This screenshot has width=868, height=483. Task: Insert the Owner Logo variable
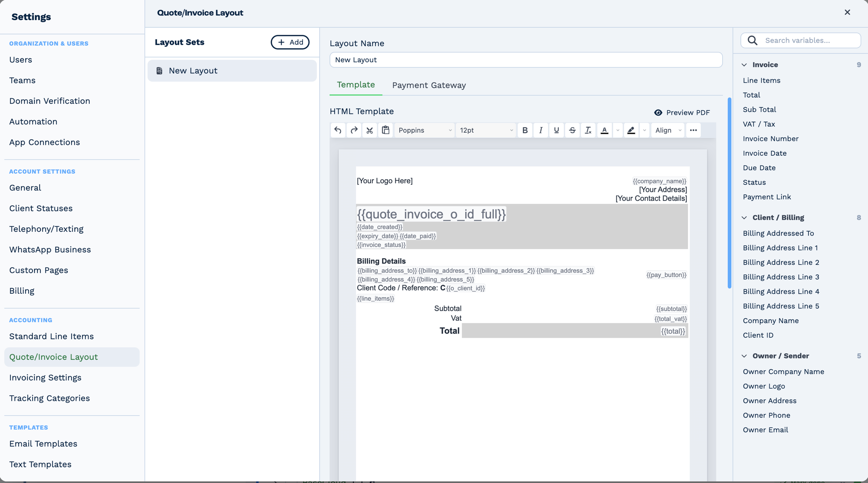764,386
